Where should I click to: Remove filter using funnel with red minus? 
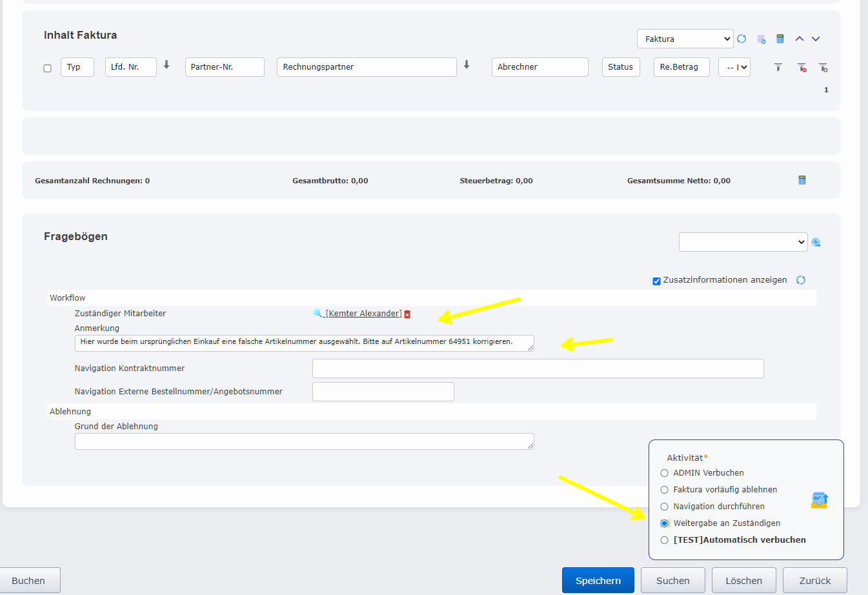[x=802, y=67]
